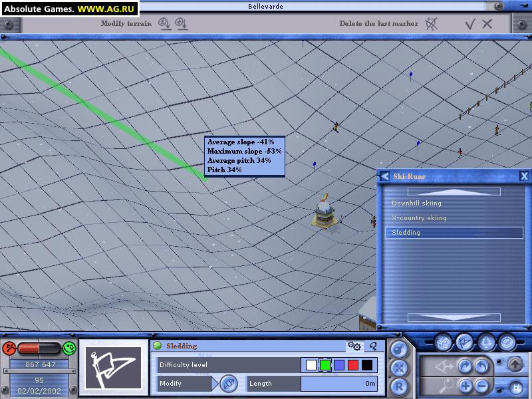This screenshot has width=532, height=399.
Task: Click the Length value field
Action: coord(338,384)
